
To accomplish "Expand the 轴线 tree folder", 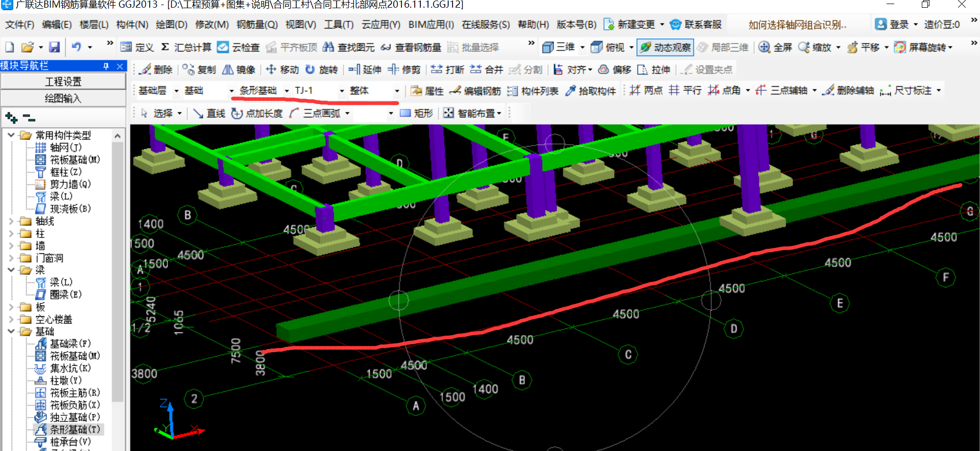I will (x=11, y=221).
